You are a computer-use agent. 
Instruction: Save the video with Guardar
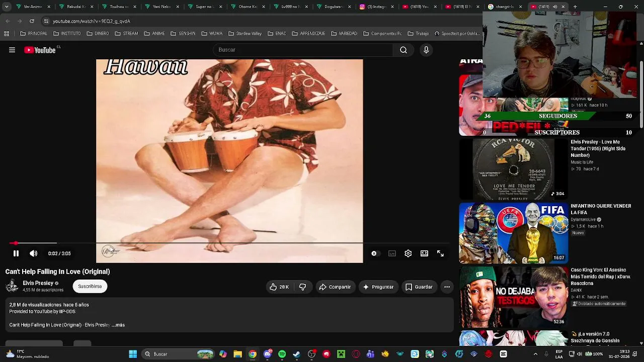pyautogui.click(x=419, y=287)
